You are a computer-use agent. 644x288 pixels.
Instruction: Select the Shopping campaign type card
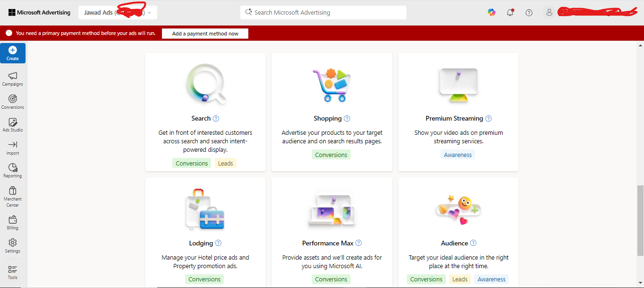click(332, 112)
